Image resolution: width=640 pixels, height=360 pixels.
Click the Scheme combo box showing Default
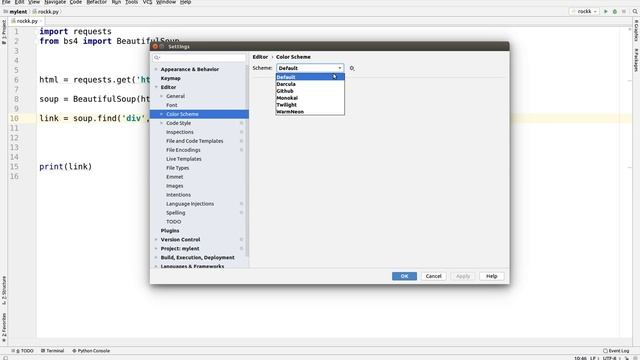click(x=310, y=68)
